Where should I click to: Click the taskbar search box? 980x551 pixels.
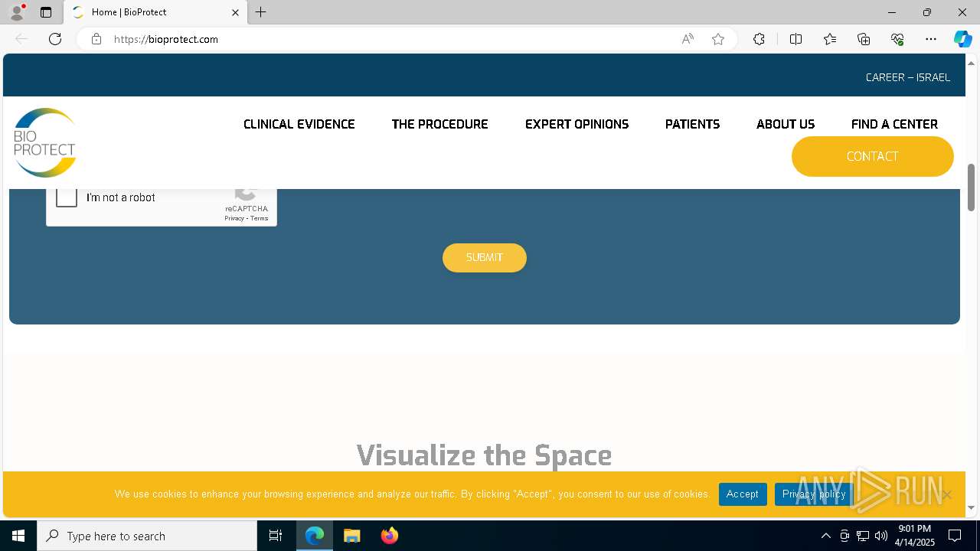[x=147, y=536]
